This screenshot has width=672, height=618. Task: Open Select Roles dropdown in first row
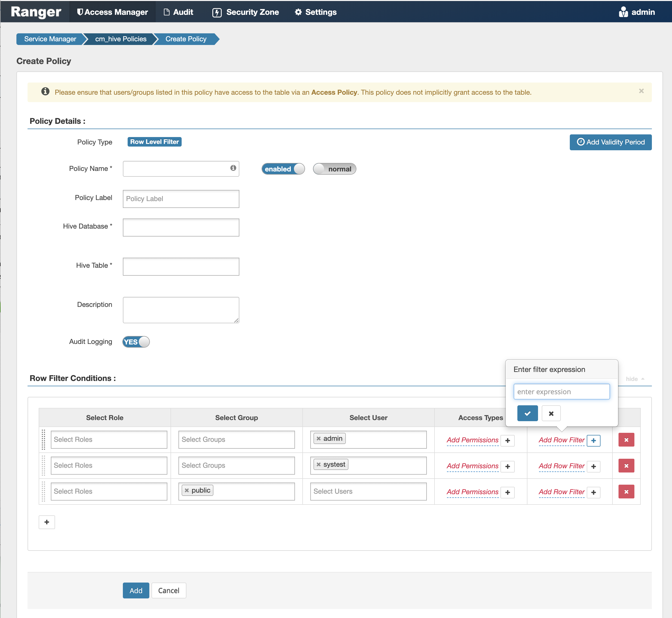(x=109, y=439)
